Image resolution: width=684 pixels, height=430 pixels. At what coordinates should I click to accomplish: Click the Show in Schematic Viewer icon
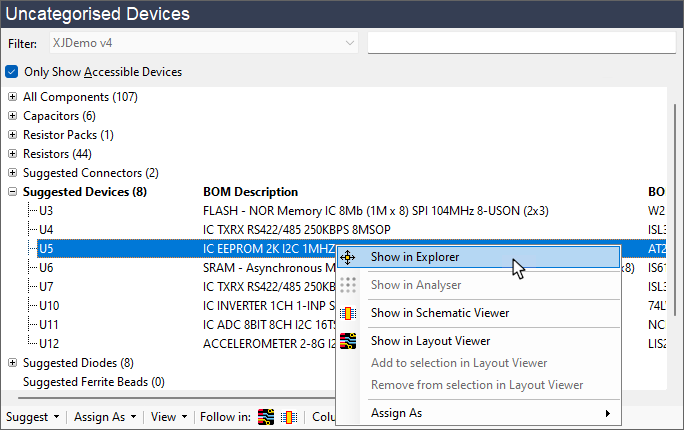pos(348,313)
